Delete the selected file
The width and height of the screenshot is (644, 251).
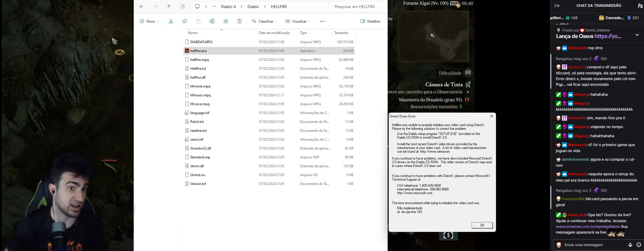[240, 21]
